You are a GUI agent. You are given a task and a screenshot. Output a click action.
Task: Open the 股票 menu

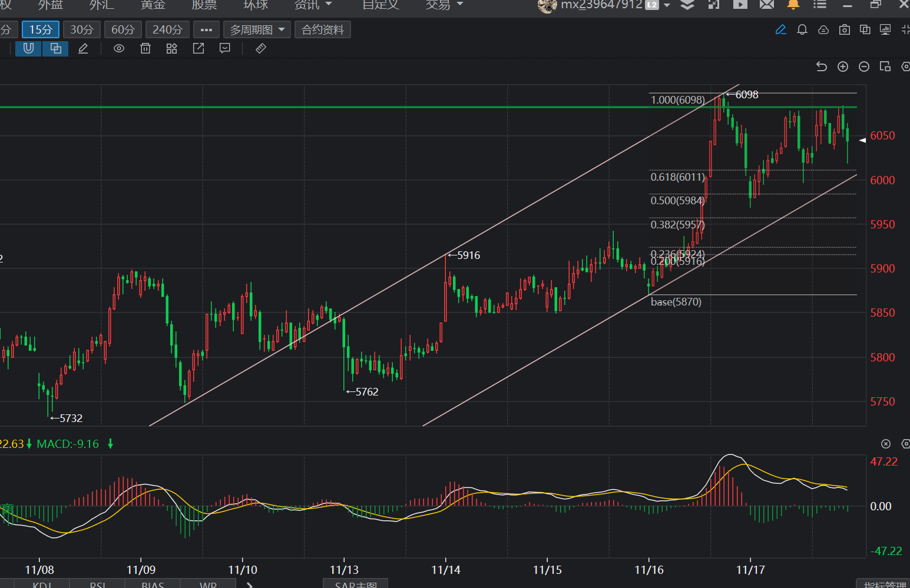tap(204, 5)
